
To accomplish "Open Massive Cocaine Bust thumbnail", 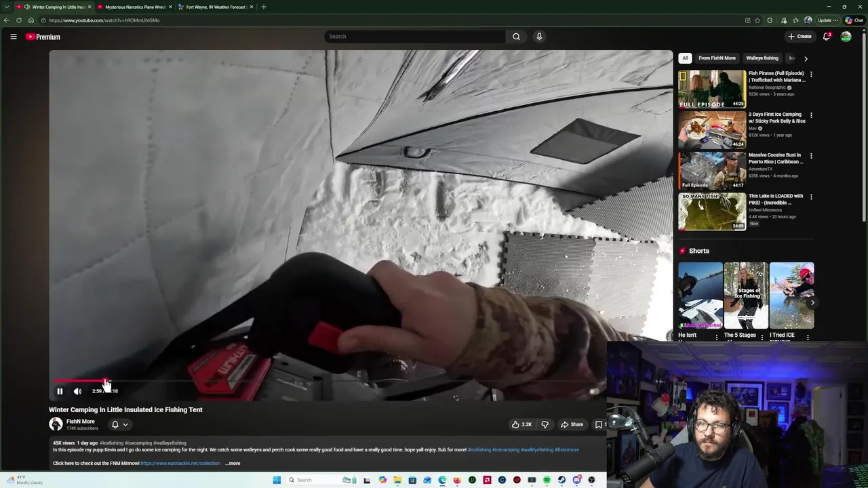I will pos(712,170).
